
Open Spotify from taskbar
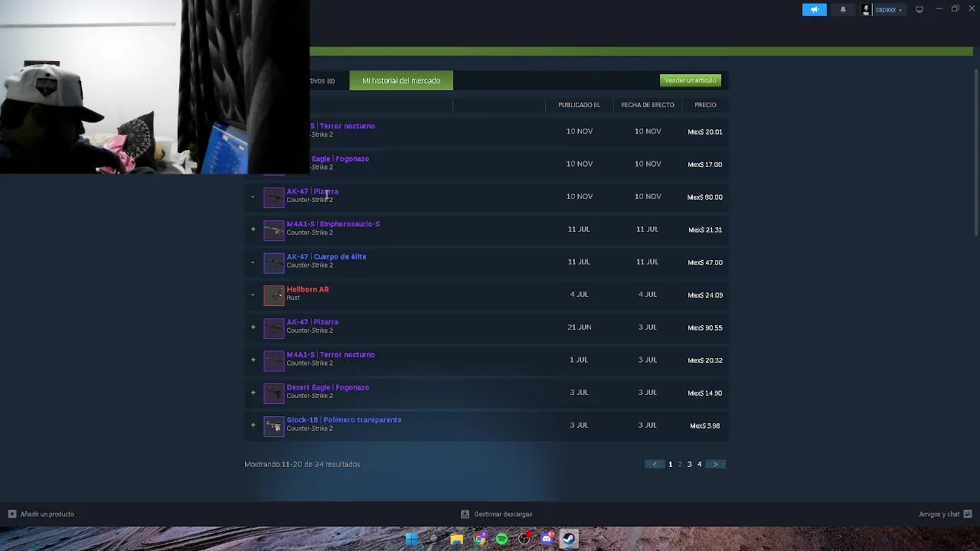501,539
